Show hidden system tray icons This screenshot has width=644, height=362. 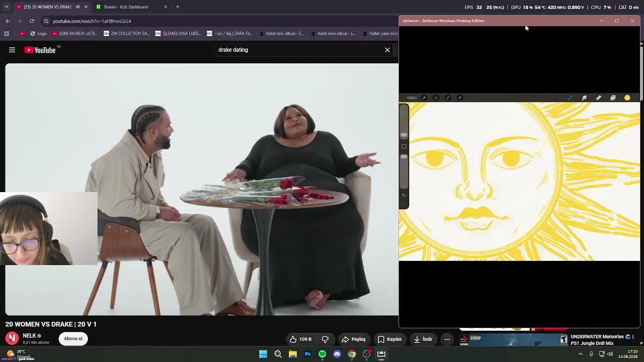[x=581, y=354]
